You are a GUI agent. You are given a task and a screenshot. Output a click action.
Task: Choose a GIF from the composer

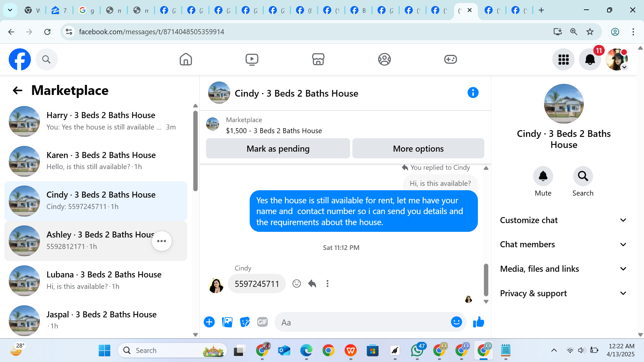tap(262, 322)
